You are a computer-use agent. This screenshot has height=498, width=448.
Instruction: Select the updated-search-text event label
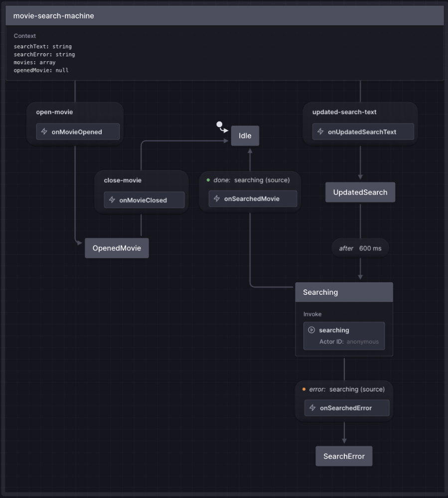coord(344,112)
